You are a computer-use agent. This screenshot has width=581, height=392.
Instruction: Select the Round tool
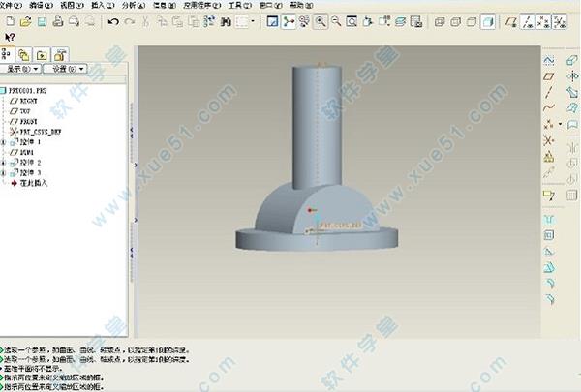click(550, 283)
